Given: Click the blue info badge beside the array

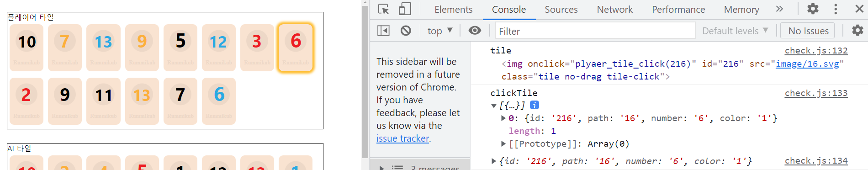Looking at the screenshot, I should point(535,105).
